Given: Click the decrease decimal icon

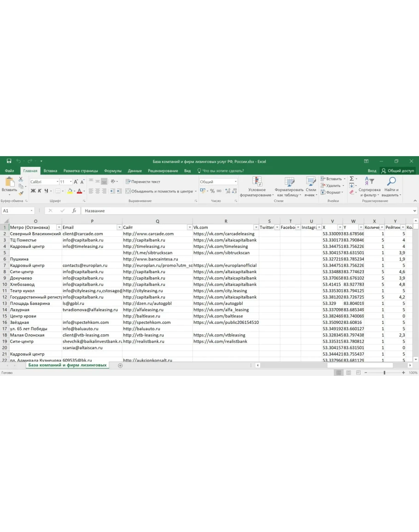Looking at the screenshot, I should pos(234,191).
